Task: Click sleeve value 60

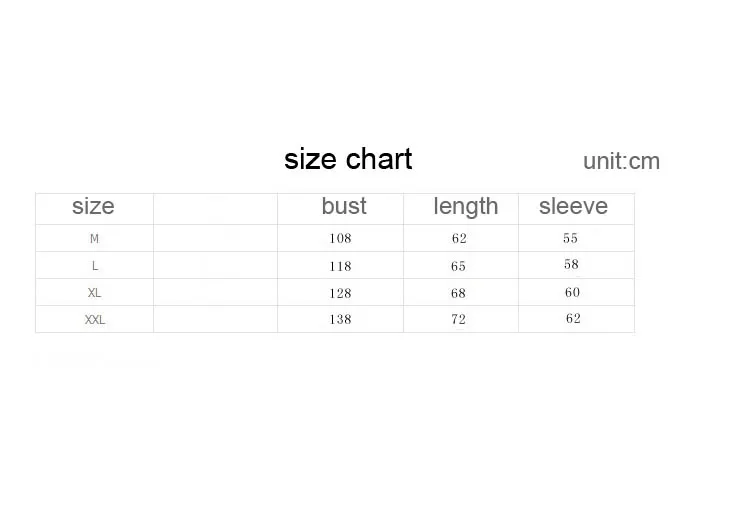Action: [572, 292]
